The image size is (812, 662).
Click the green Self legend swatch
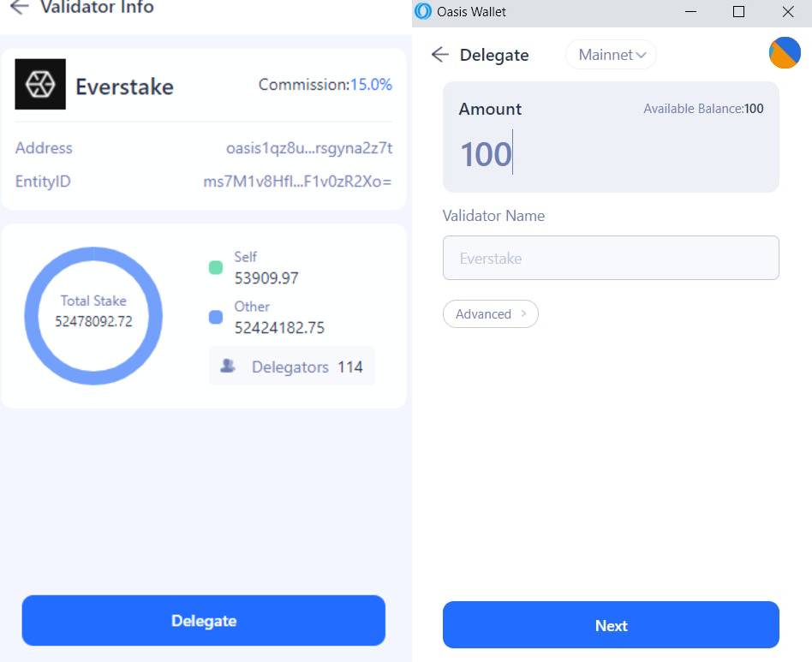(216, 267)
